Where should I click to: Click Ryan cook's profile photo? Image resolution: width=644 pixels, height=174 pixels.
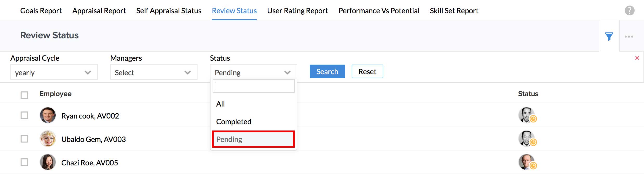pos(48,115)
